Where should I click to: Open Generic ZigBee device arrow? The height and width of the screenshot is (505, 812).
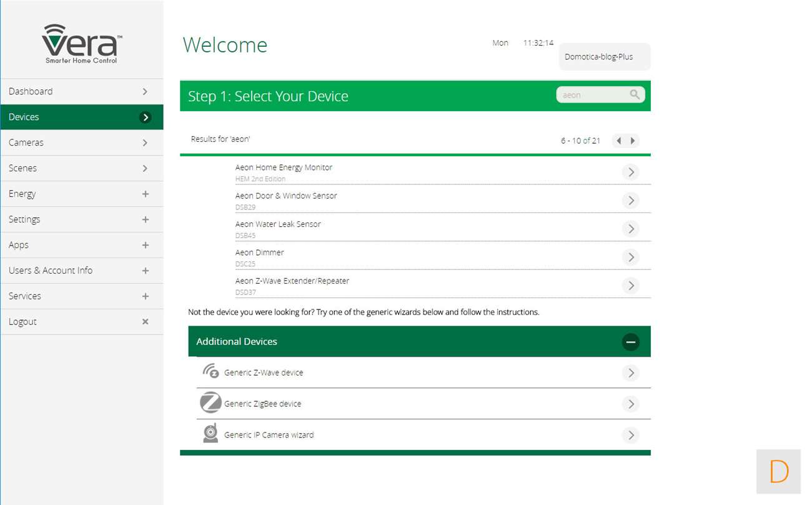tap(631, 404)
